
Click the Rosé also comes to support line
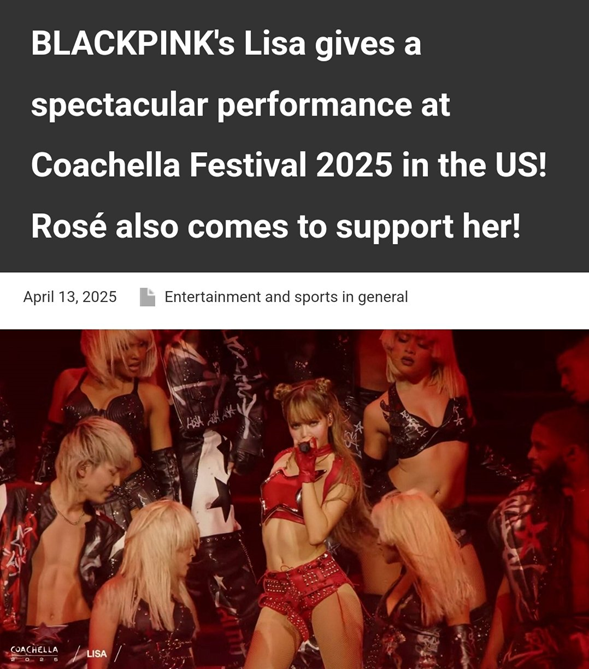[x=276, y=226]
